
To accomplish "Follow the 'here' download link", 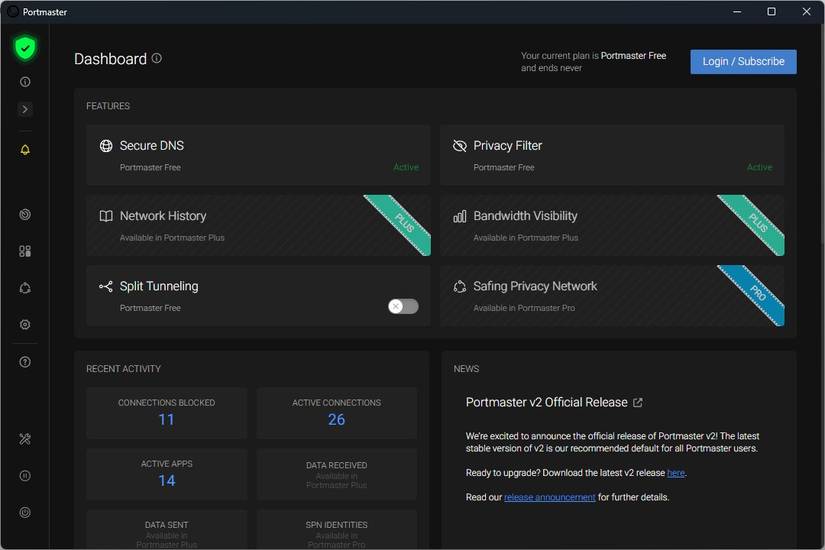I will [676, 473].
